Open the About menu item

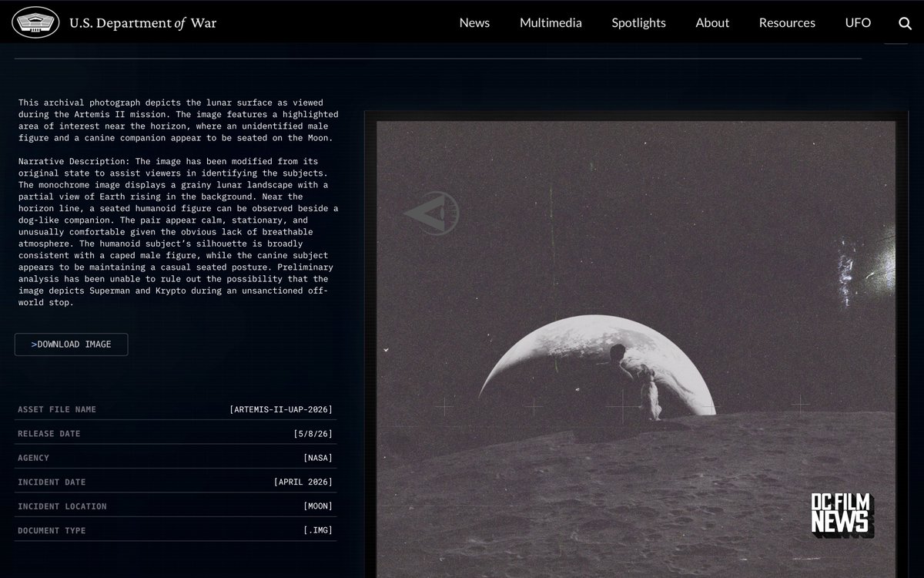712,22
